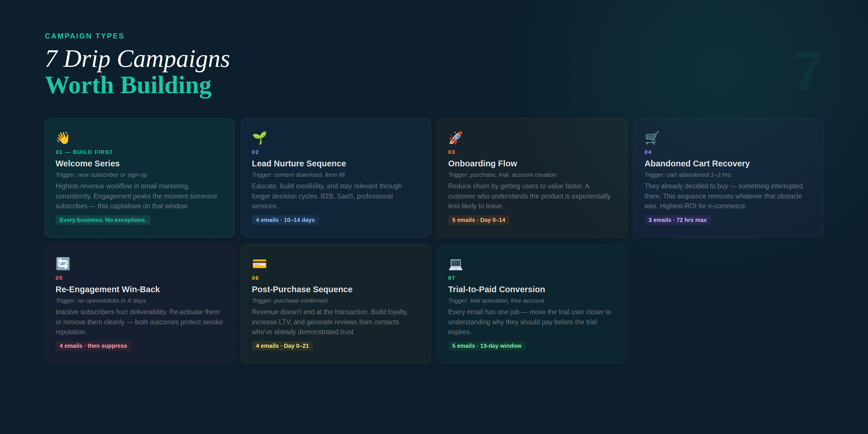Click the rocket icon for Onboarding Flow
This screenshot has width=868, height=434.
click(x=455, y=138)
